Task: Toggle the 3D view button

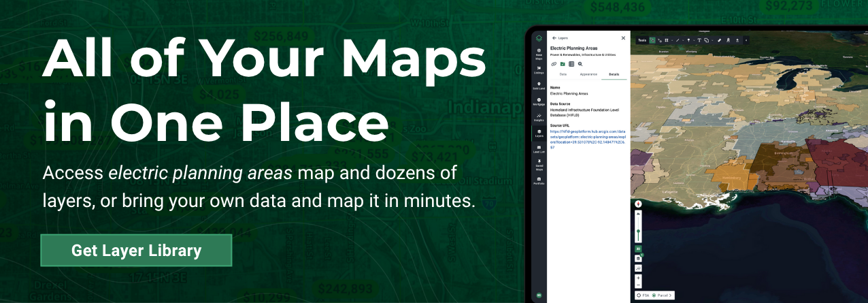Action: point(638,249)
